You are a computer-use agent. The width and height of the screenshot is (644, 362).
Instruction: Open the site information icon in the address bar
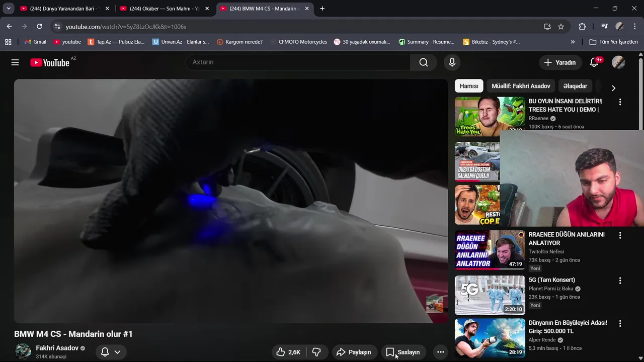(x=57, y=27)
